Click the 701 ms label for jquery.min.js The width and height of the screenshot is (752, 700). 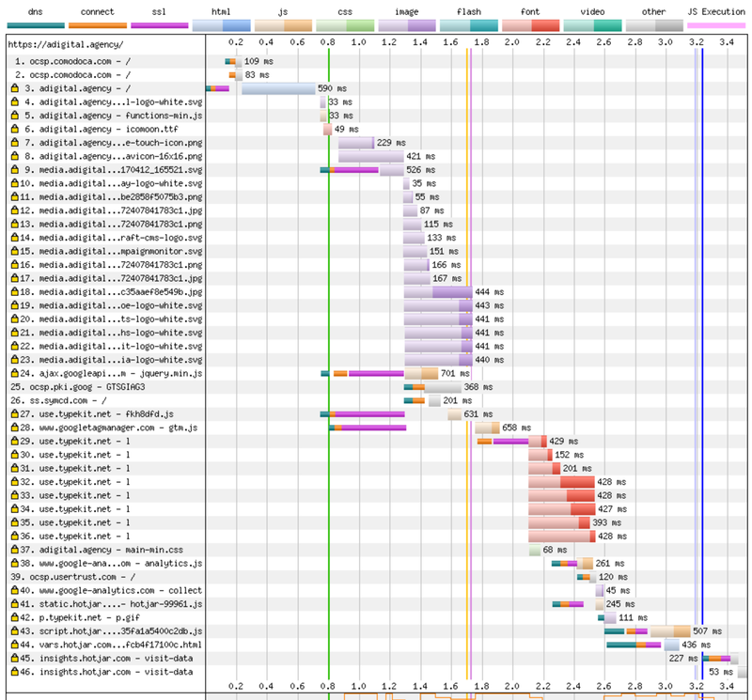[x=455, y=373]
